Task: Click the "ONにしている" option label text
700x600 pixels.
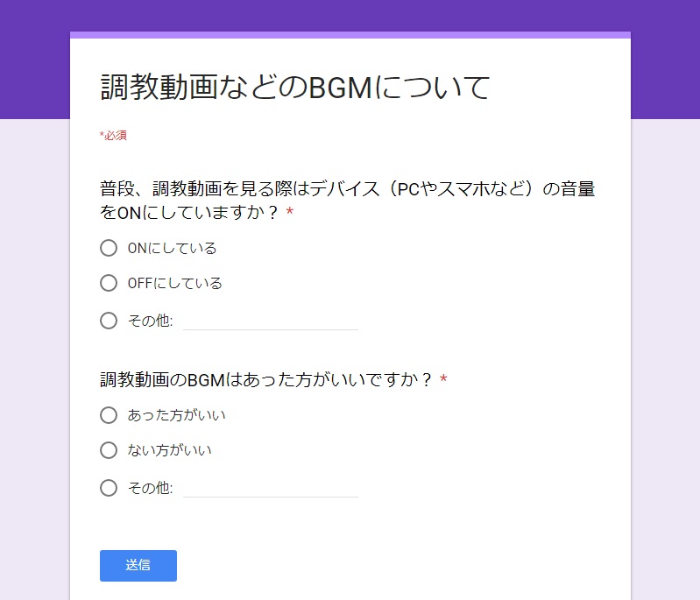Action: point(172,248)
